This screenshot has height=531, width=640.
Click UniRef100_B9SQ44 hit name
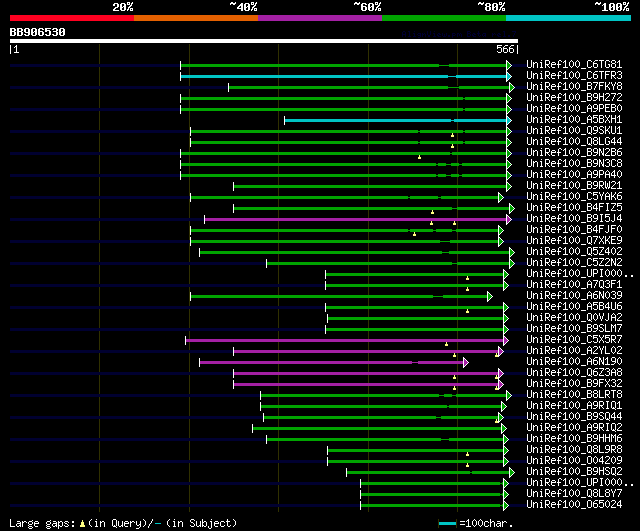574,417
